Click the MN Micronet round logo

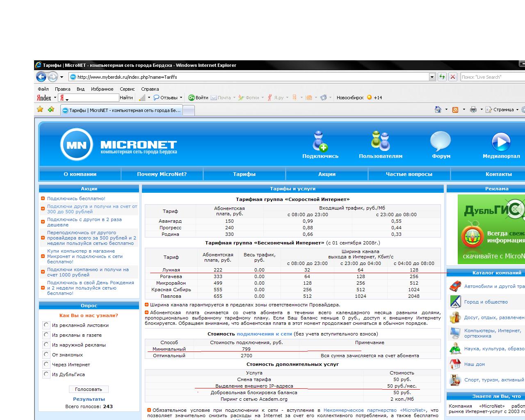pos(76,145)
